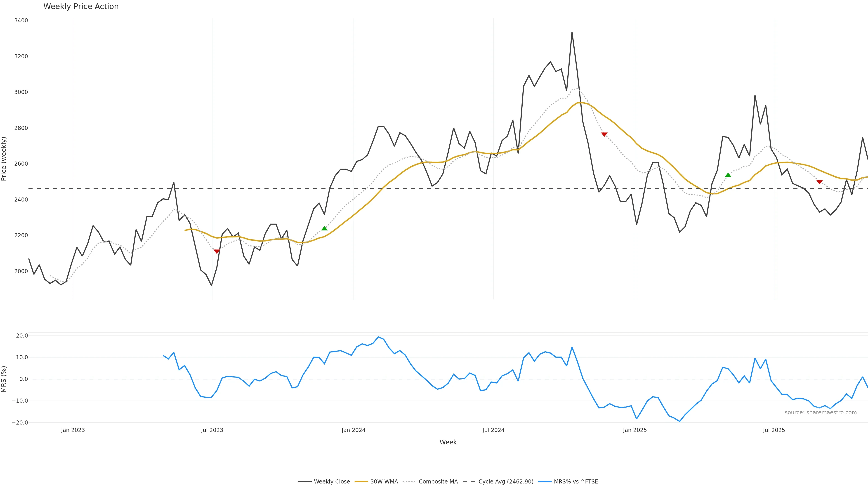Click the Week x-axis title
This screenshot has width=868, height=488.
448,442
